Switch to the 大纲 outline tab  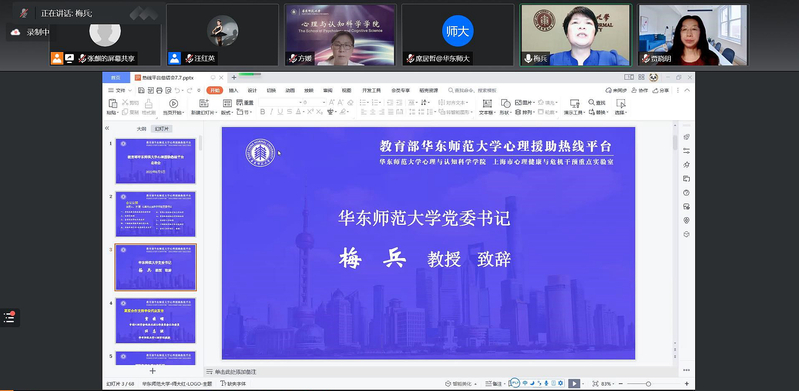pyautogui.click(x=141, y=129)
